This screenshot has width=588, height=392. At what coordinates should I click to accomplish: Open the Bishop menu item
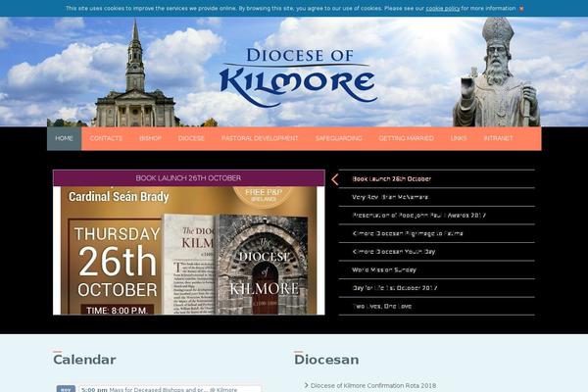click(150, 138)
